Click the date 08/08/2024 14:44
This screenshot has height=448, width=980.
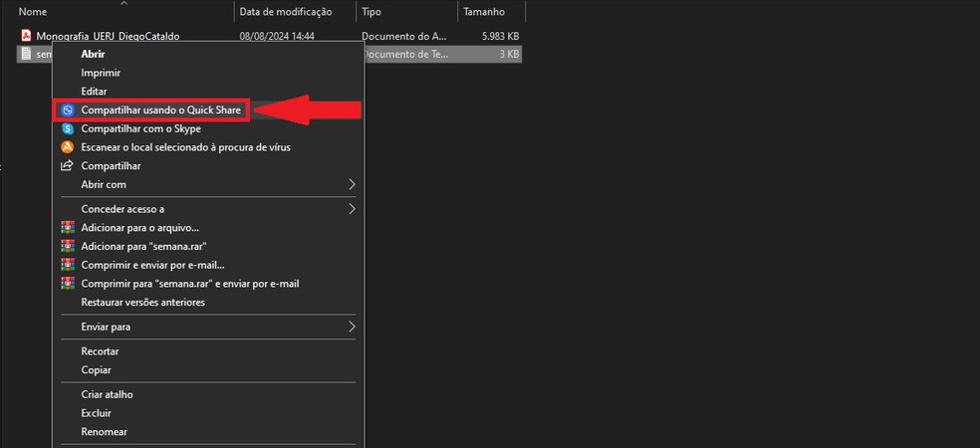tap(277, 36)
